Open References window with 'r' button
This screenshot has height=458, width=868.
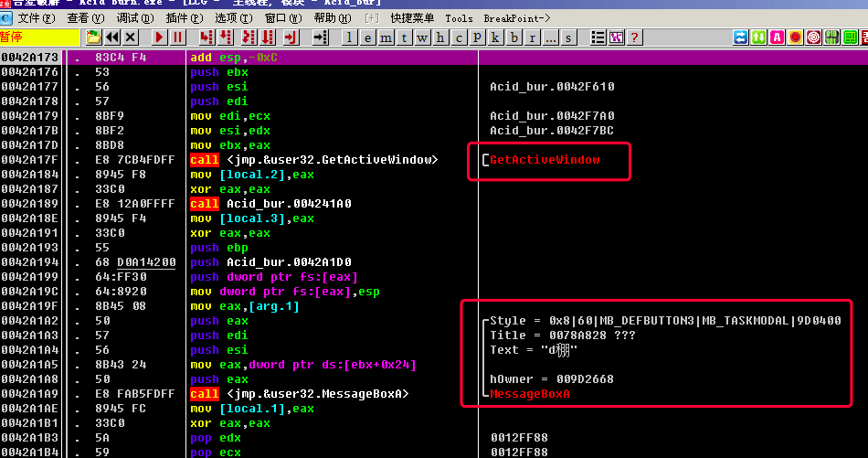point(533,37)
